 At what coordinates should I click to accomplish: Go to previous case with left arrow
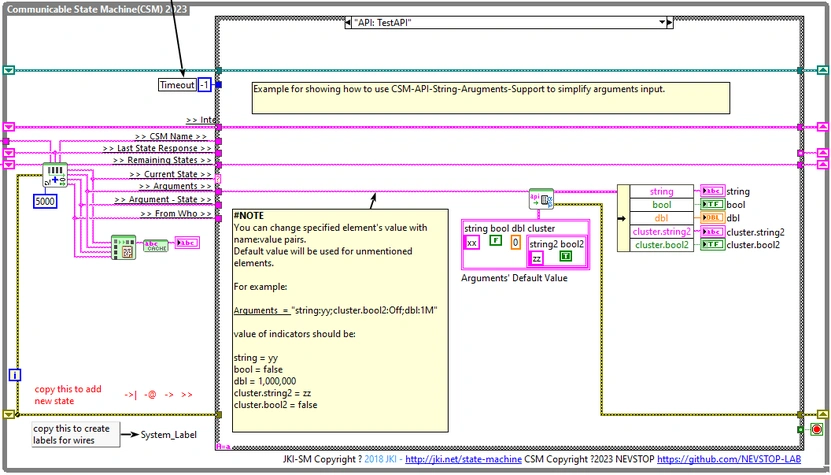click(348, 23)
